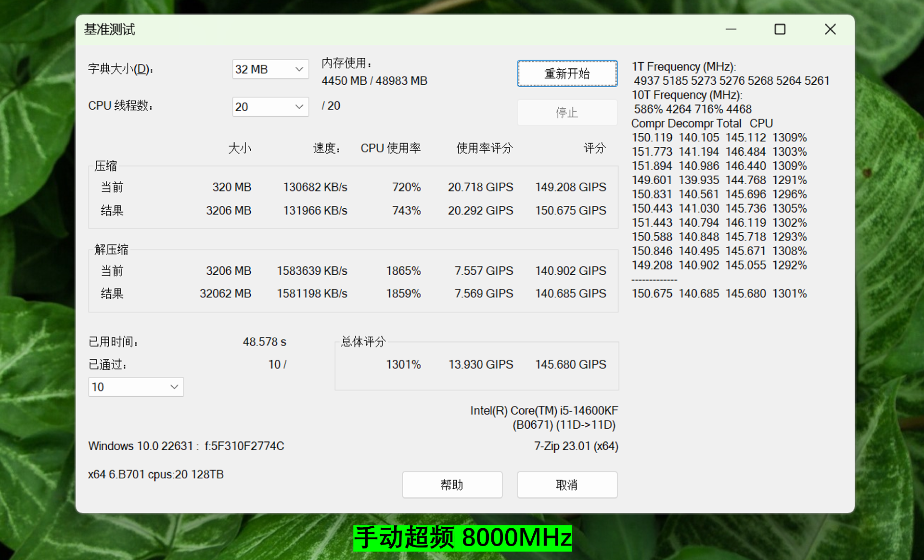The image size is (924, 560).
Task: Click the 基准测试 title bar text
Action: coord(110,29)
